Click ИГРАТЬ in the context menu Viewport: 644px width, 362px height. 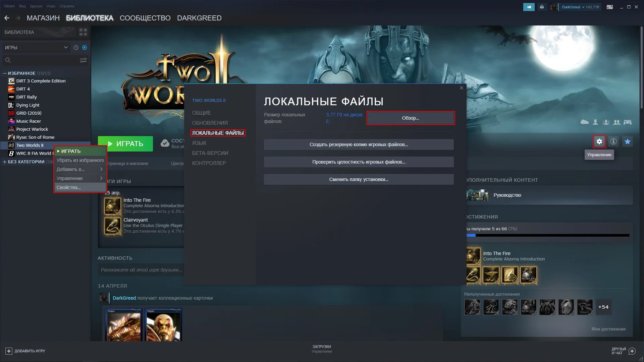click(80, 151)
